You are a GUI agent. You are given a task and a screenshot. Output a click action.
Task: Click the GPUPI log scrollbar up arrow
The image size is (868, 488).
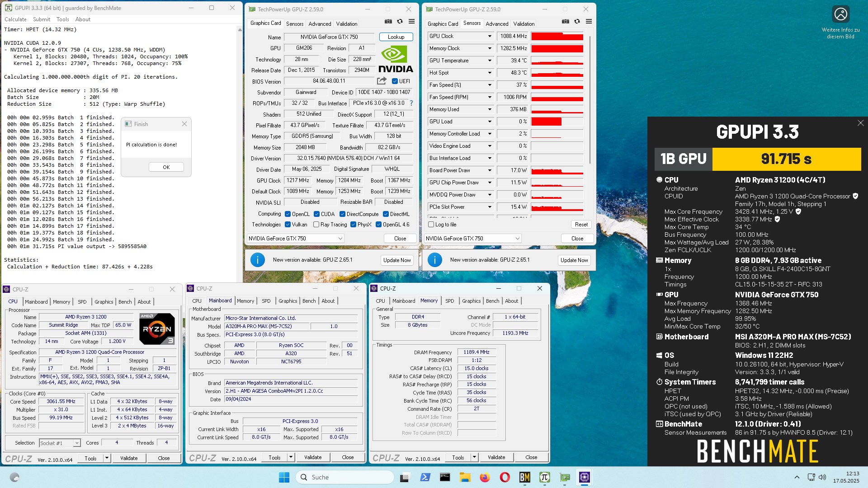tap(240, 30)
